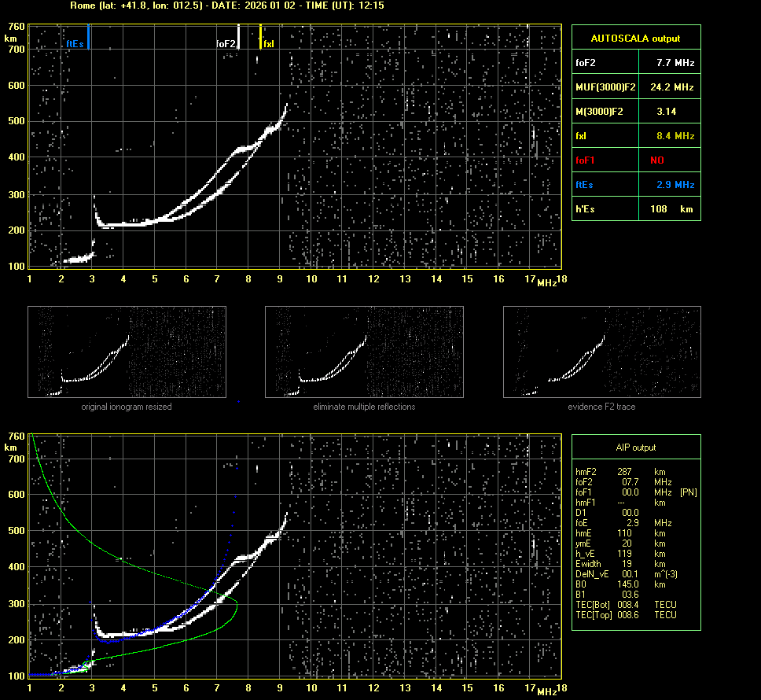Select the blue ftEs 2.9 MHz row
The width and height of the screenshot is (761, 700).
click(635, 185)
